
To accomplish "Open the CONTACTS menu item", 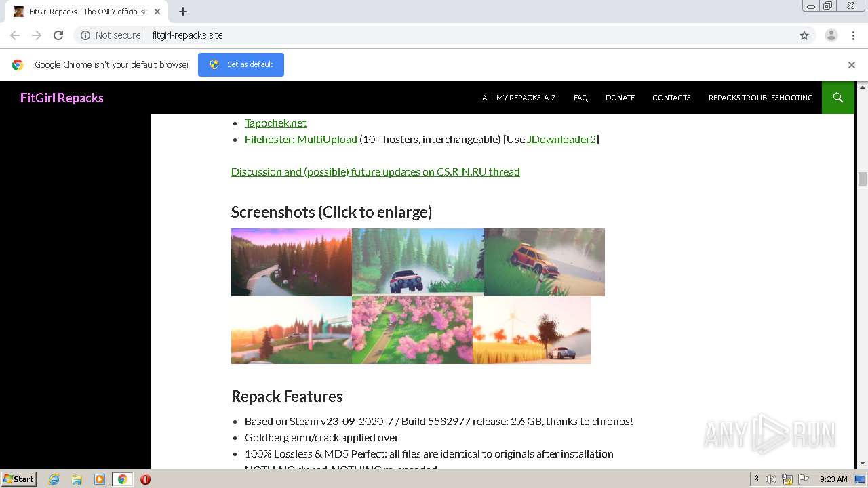I will click(x=671, y=98).
